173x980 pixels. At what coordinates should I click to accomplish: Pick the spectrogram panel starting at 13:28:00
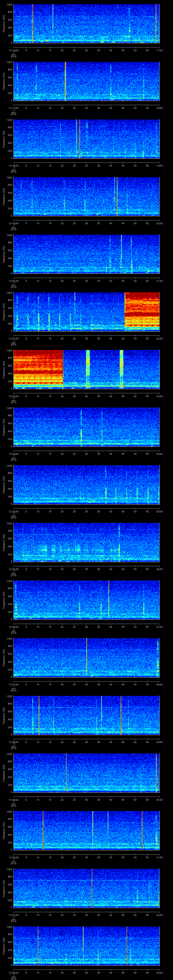tap(86, 715)
